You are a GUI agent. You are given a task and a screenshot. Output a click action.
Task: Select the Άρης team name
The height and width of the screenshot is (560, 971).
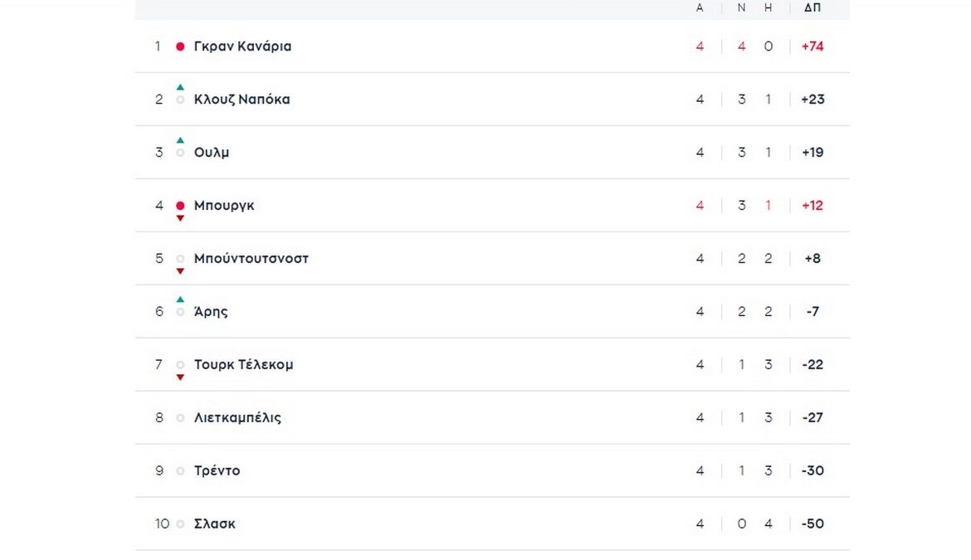211,312
